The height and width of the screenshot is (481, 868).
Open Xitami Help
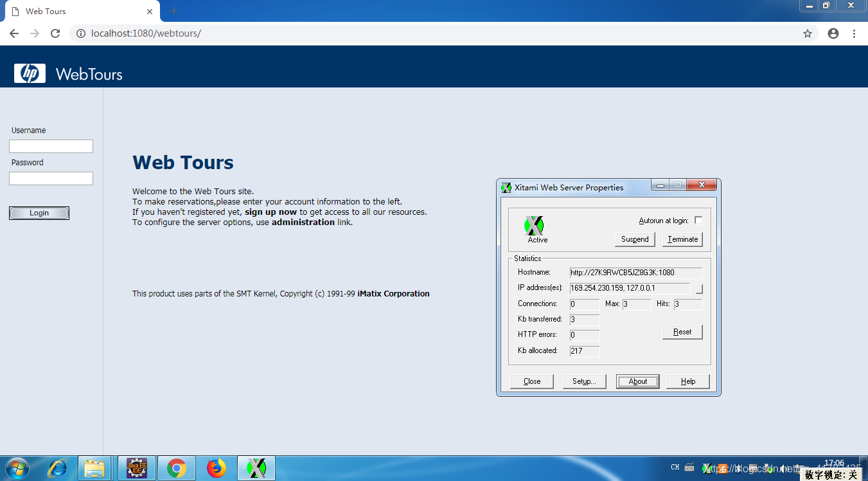coord(688,381)
